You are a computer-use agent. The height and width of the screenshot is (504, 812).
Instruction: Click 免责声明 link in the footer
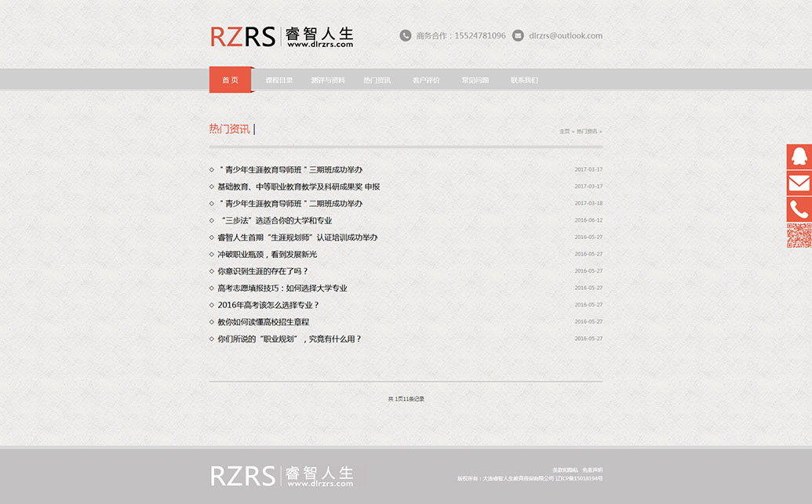[592, 470]
